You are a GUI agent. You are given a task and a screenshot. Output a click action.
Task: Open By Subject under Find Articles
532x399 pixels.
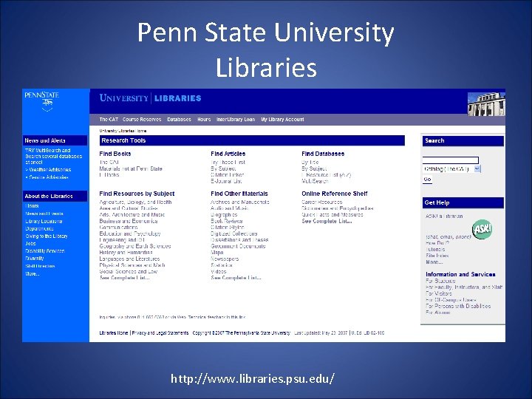coord(223,168)
